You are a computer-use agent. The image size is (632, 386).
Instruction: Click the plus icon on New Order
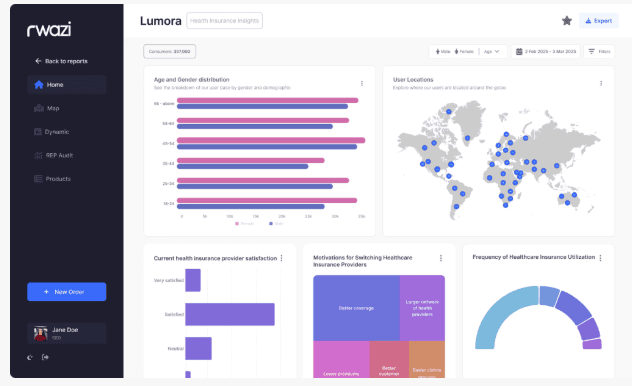46,292
